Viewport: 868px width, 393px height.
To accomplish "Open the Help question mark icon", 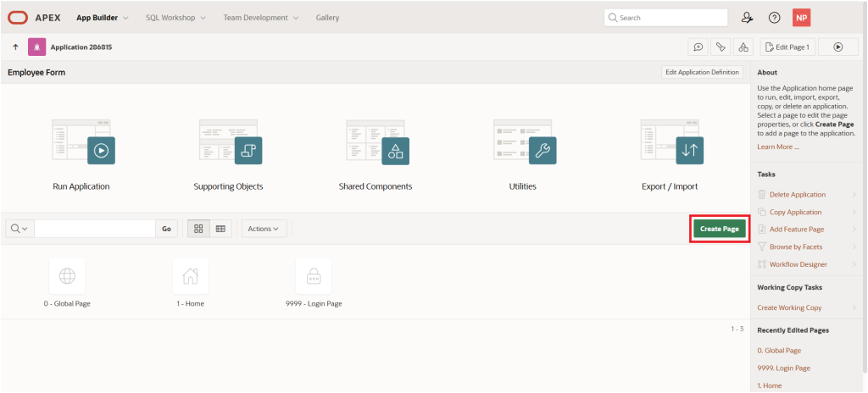I will point(775,18).
